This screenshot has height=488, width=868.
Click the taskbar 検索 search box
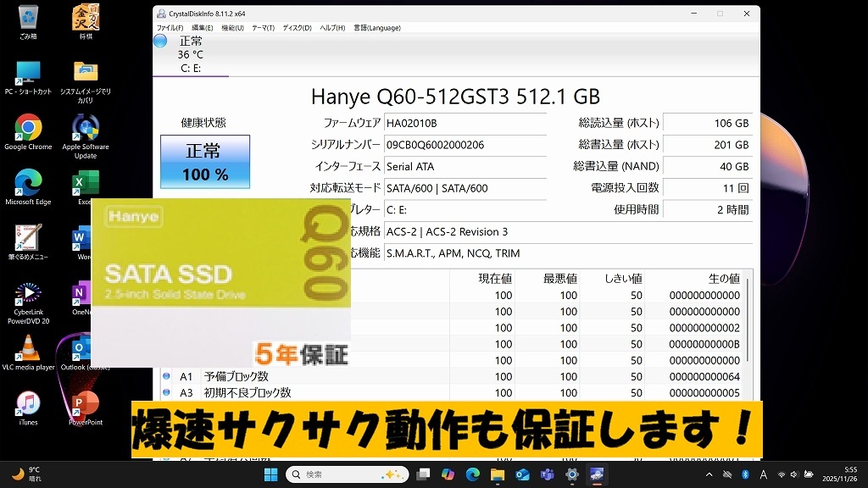tap(347, 474)
